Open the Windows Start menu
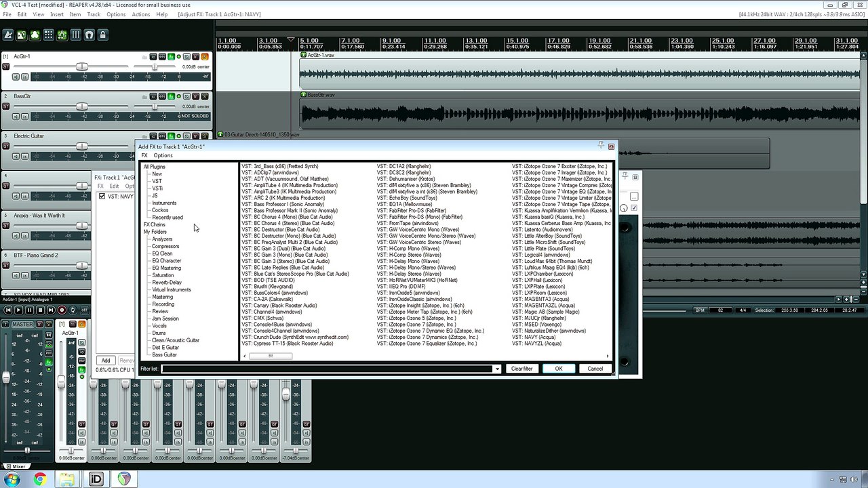This screenshot has width=868, height=488. (12, 479)
